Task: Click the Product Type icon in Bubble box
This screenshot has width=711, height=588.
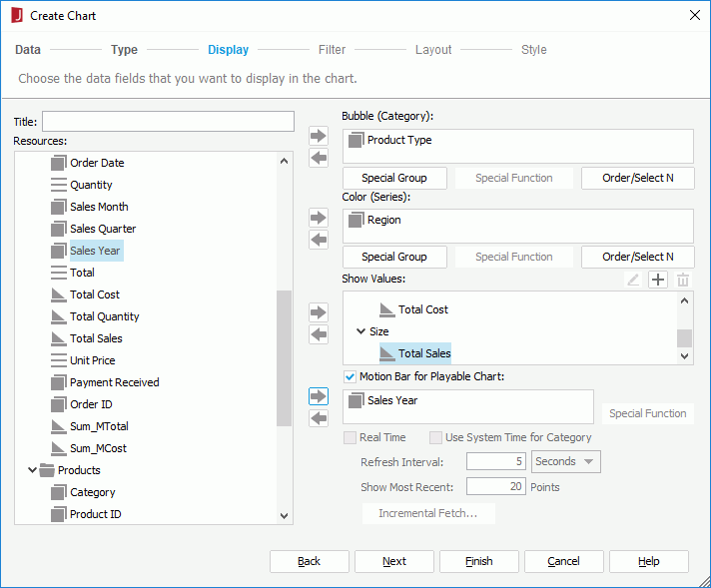Action: click(x=355, y=140)
